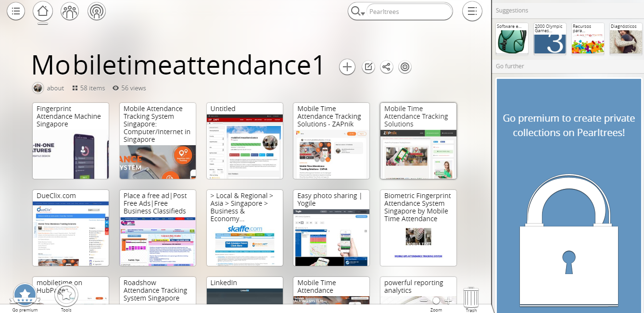The image size is (644, 313).
Task: Open the edit pencil icon for the collection
Action: 368,67
